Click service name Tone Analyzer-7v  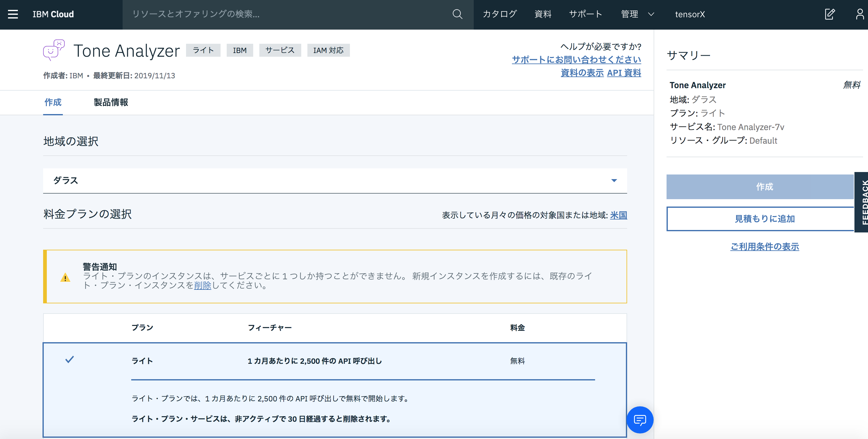coord(751,127)
